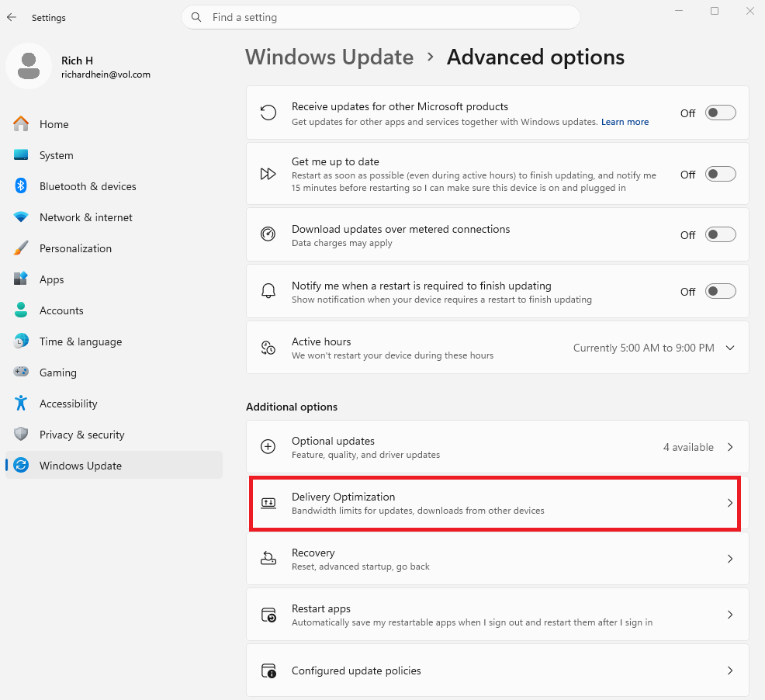The width and height of the screenshot is (765, 700).
Task: Click the Apps icon in sidebar
Action: (x=21, y=279)
